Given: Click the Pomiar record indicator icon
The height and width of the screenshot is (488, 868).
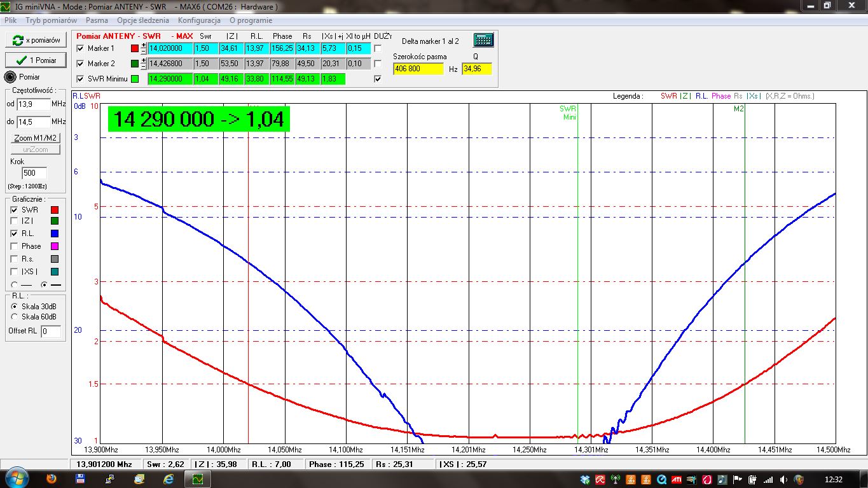Looking at the screenshot, I should tap(10, 77).
